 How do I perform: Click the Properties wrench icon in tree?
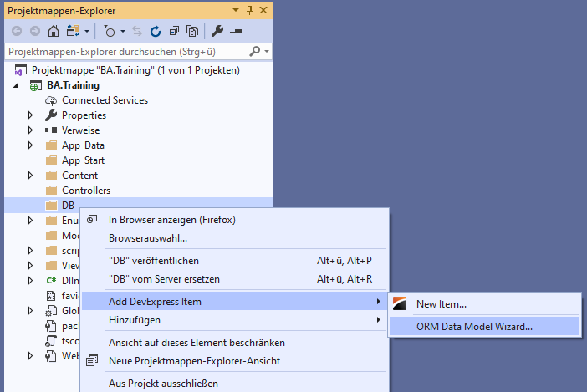coord(51,115)
